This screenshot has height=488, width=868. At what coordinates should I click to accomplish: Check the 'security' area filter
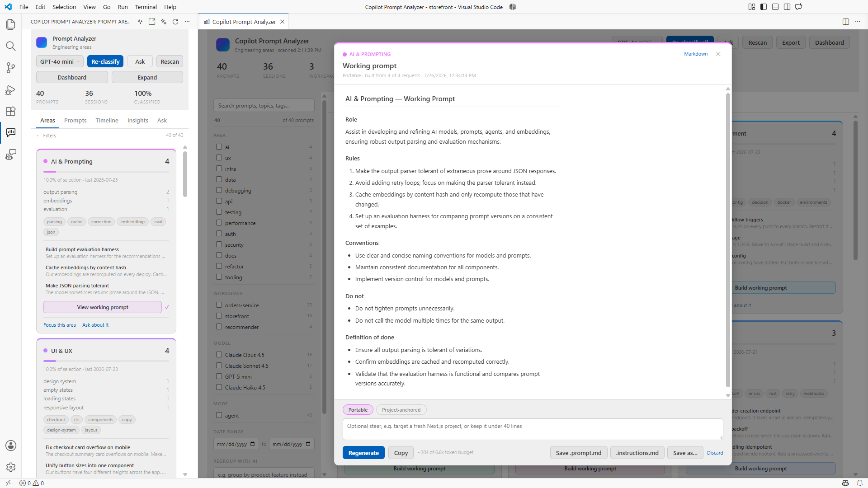click(x=219, y=244)
